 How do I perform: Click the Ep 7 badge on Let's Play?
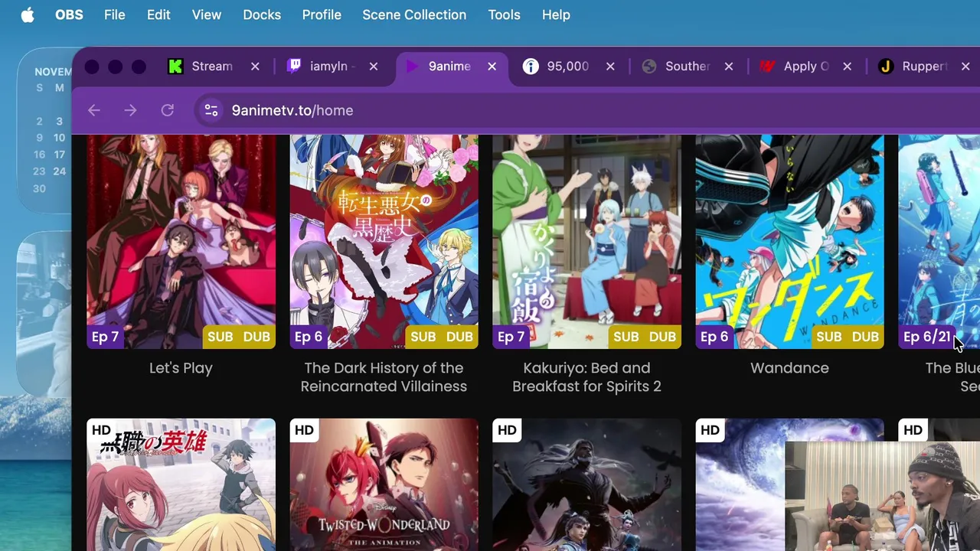click(105, 337)
